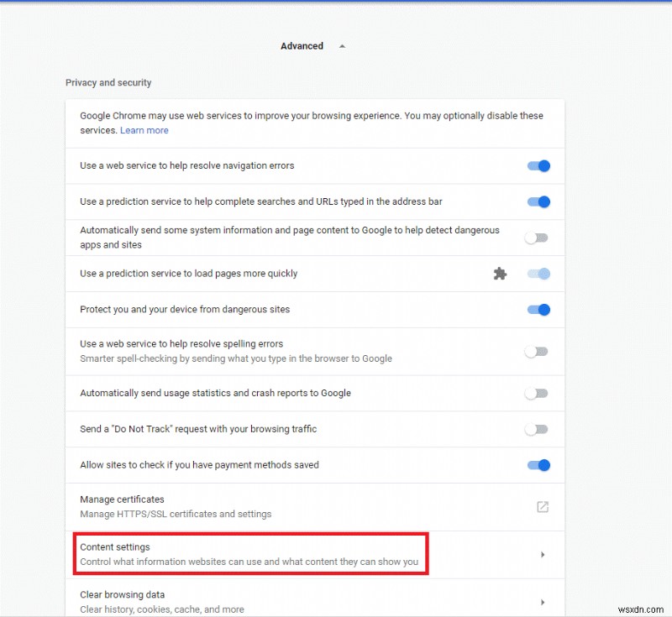Screen dimensions: 672x617
Task: Disable protection from dangerous sites
Action: coord(538,309)
